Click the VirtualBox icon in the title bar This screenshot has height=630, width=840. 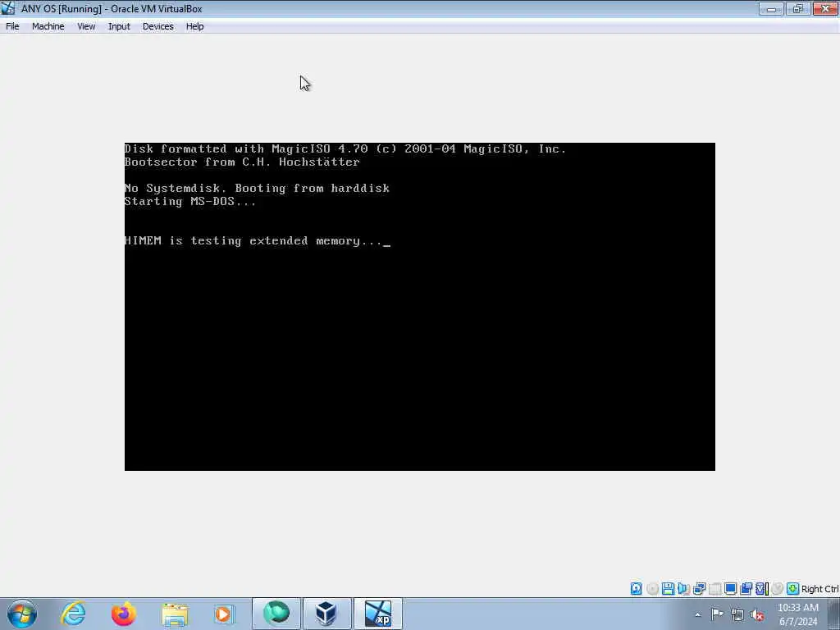[8, 8]
